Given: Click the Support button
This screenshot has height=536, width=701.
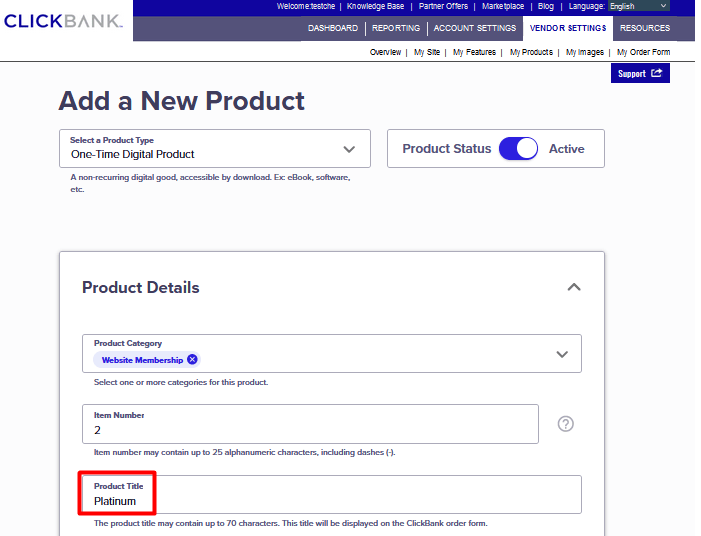Looking at the screenshot, I should tap(640, 73).
